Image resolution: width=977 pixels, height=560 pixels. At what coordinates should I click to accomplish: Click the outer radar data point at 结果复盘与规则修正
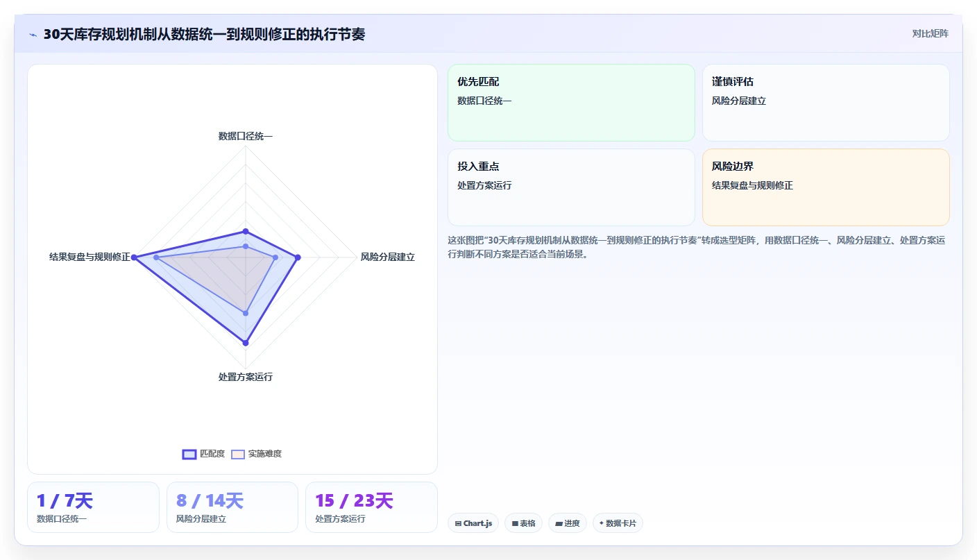[135, 257]
